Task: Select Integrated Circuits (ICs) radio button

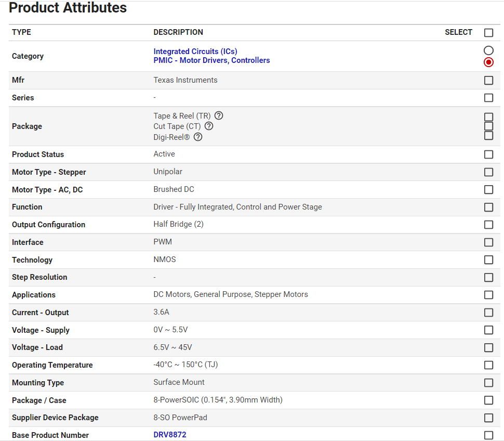Action: [x=488, y=50]
